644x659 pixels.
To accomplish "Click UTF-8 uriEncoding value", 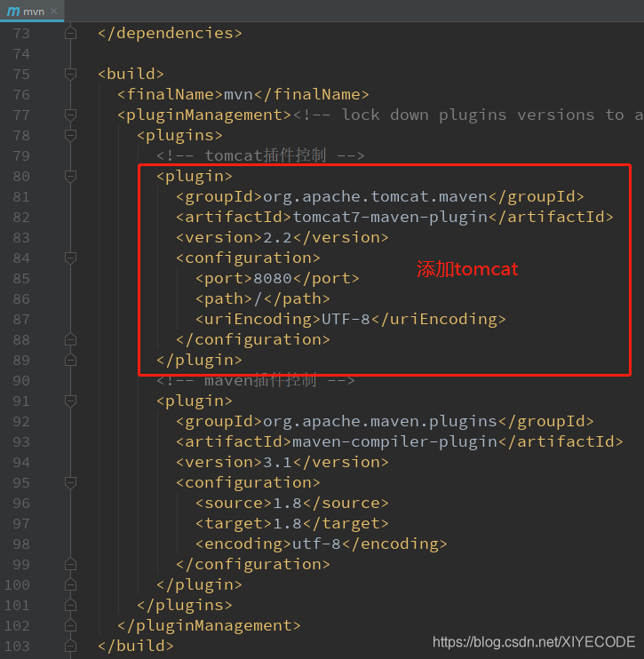I will click(346, 320).
